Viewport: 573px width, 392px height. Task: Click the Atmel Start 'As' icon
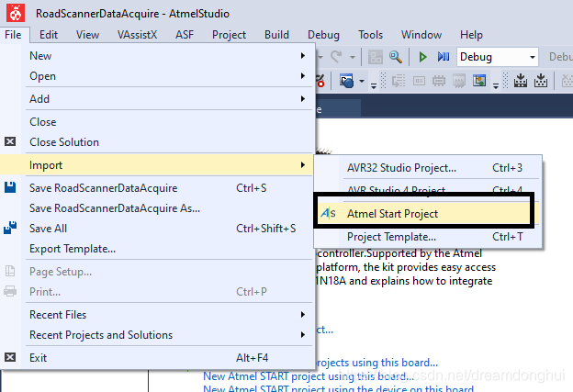pyautogui.click(x=328, y=213)
